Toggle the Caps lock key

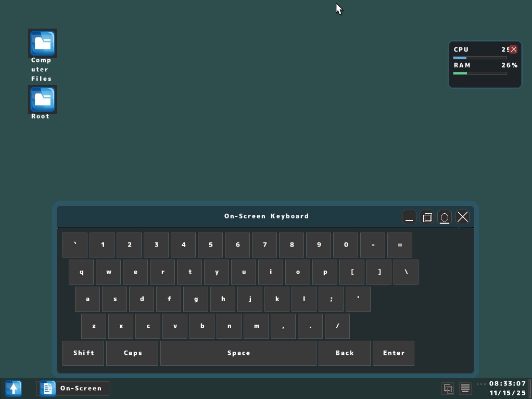pos(132,353)
